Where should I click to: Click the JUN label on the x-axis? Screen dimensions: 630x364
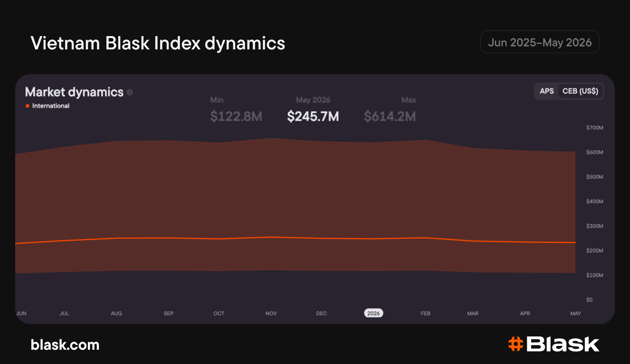click(x=21, y=314)
